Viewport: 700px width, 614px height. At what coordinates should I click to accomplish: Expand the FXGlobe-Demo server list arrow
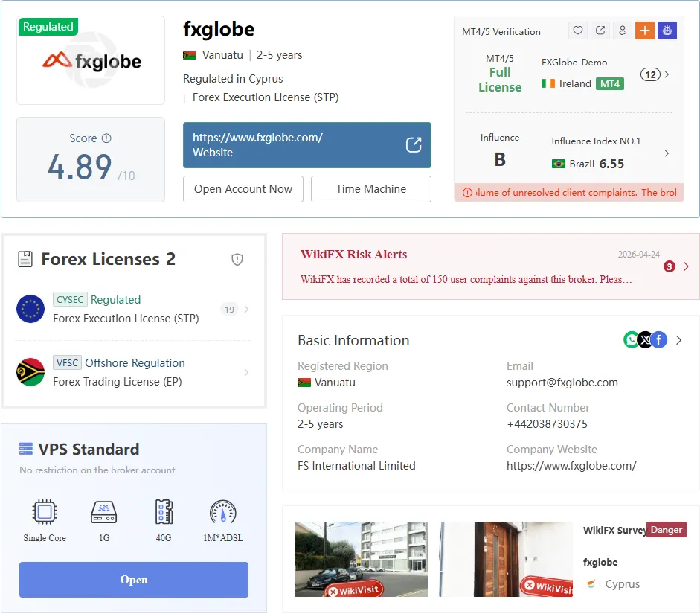tap(667, 74)
